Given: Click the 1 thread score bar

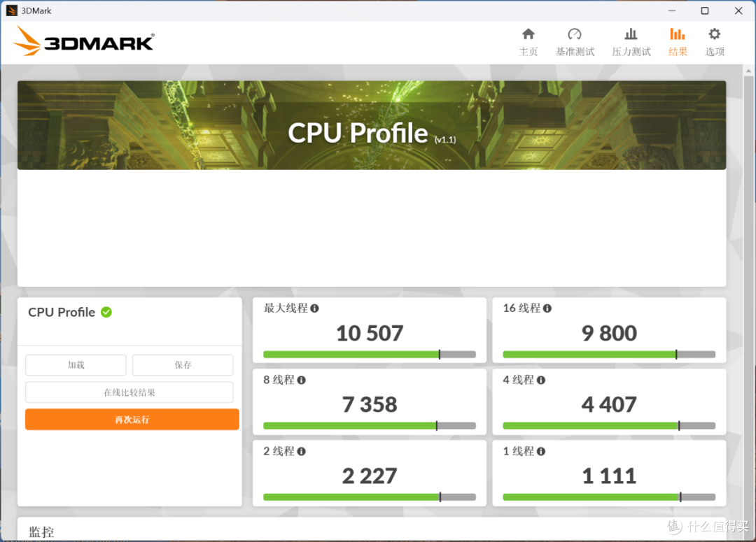Looking at the screenshot, I should 609,497.
